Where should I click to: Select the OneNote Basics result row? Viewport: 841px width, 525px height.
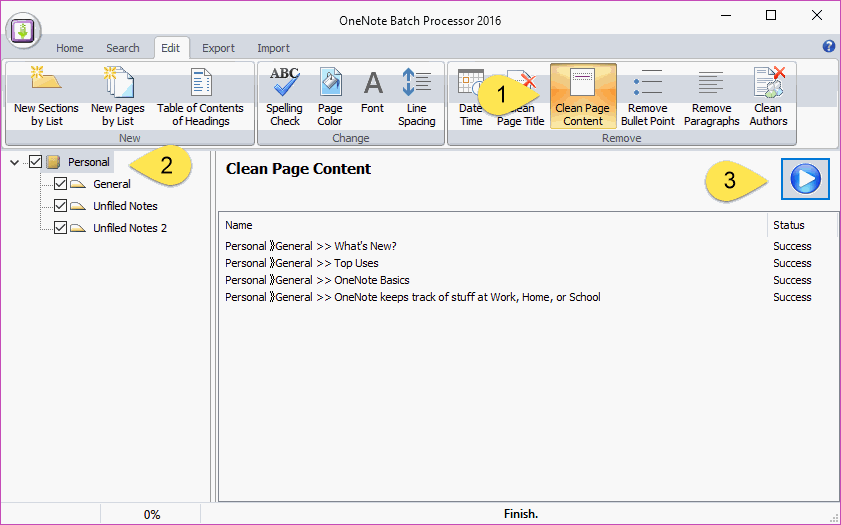click(528, 280)
